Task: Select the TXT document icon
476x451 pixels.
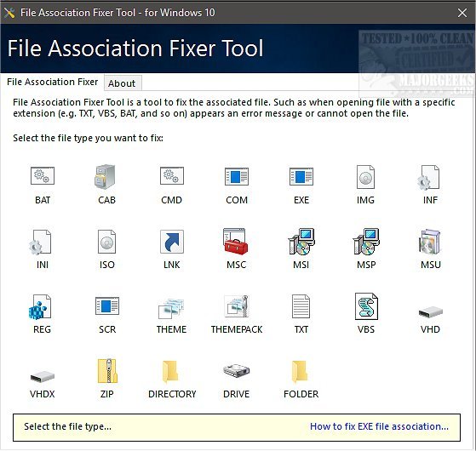Action: (x=301, y=306)
